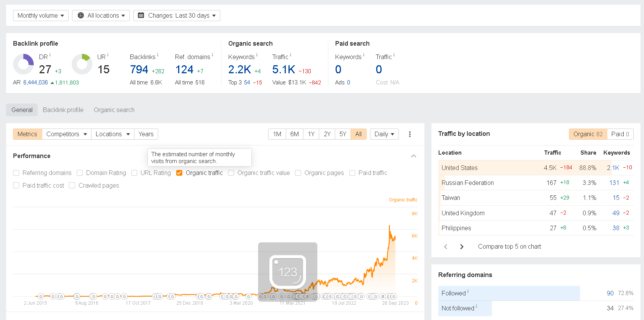Viewport: 644px width, 320px height.
Task: Uncheck the Organic traffic checkbox
Action: click(179, 173)
